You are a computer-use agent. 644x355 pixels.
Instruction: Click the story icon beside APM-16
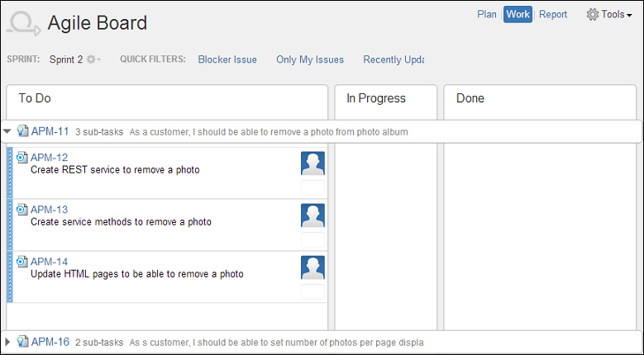pos(22,342)
